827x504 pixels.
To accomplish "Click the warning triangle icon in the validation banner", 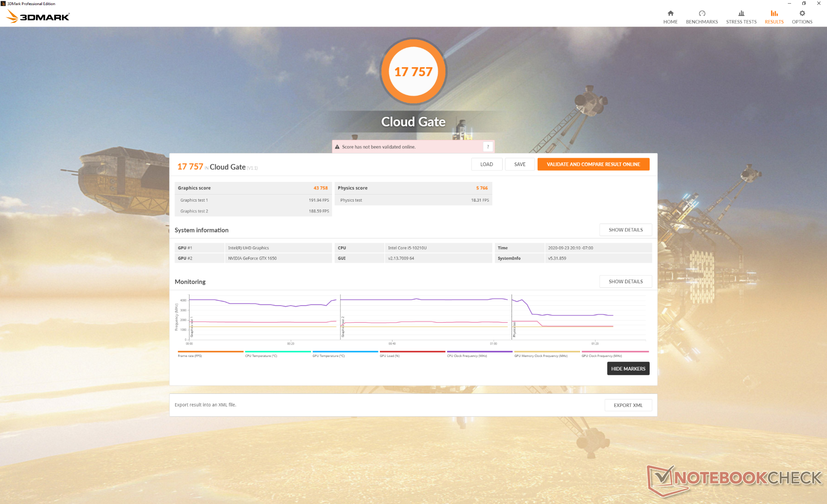I will [x=337, y=147].
